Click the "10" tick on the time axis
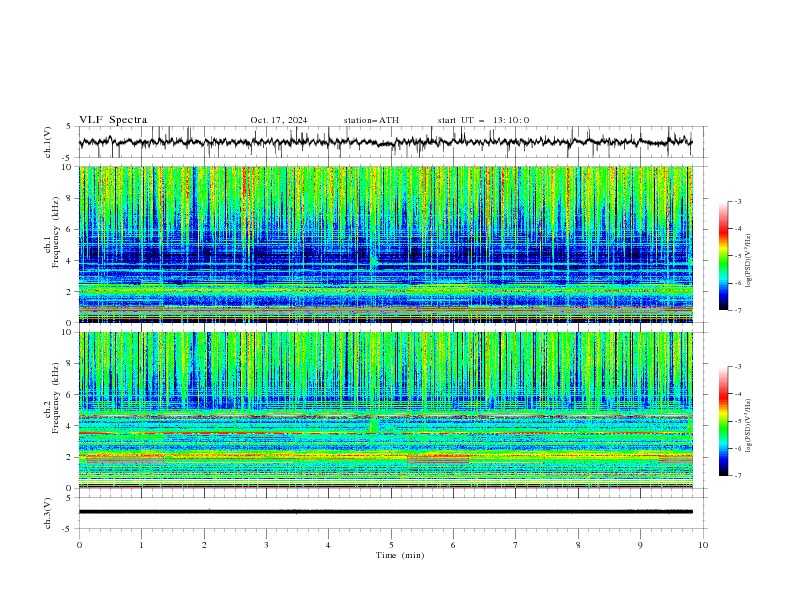This screenshot has height=612, width=792. pos(703,545)
